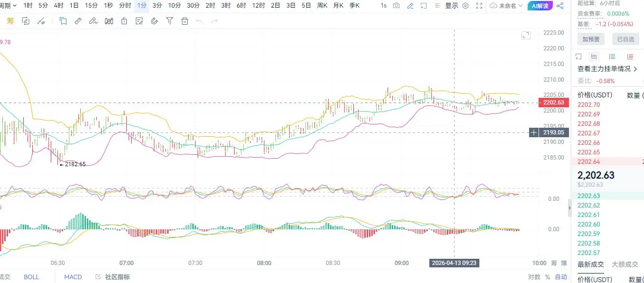Click the trash delete drawings icon

(x=185, y=21)
